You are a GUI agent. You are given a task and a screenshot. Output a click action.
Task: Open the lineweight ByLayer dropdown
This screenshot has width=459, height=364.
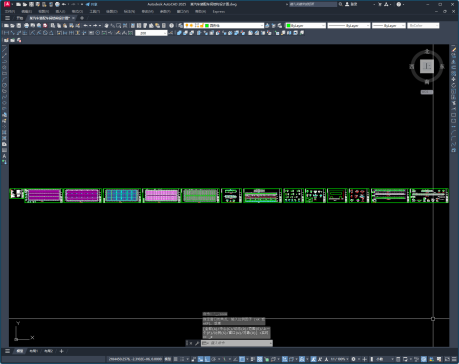pos(403,25)
